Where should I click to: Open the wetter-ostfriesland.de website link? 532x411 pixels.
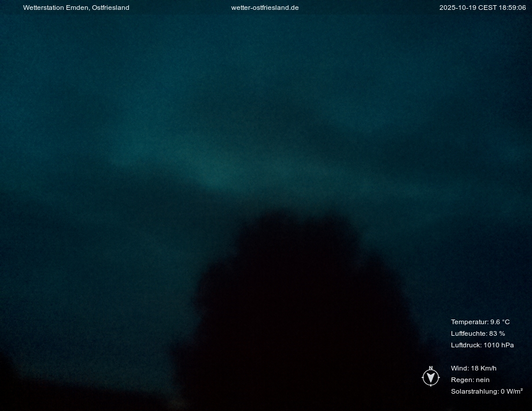pyautogui.click(x=265, y=8)
